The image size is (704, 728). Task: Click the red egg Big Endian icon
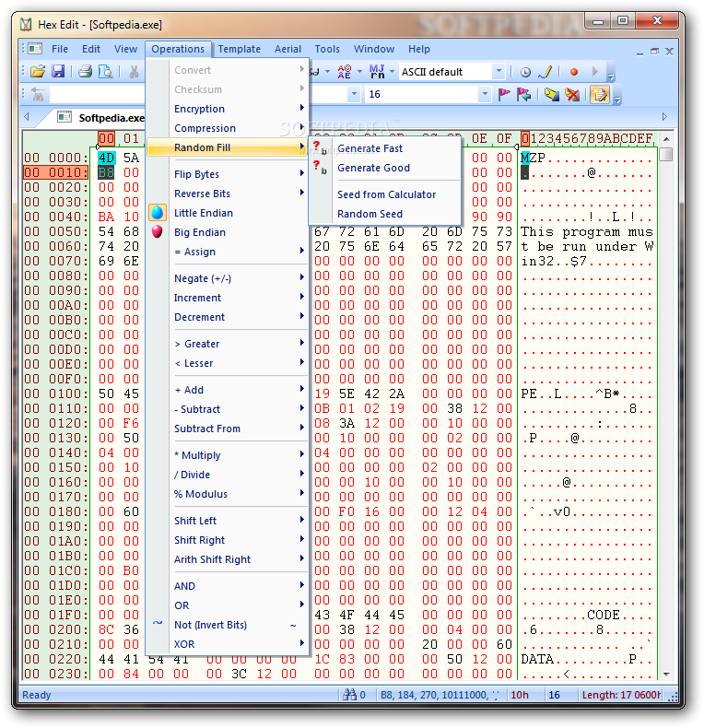click(x=158, y=231)
